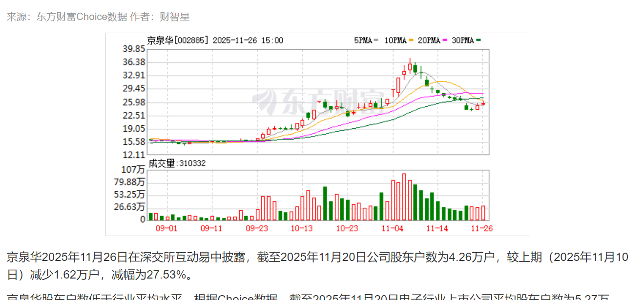
Task: Click the 53.25万 volume axis label
Action: tap(130, 195)
